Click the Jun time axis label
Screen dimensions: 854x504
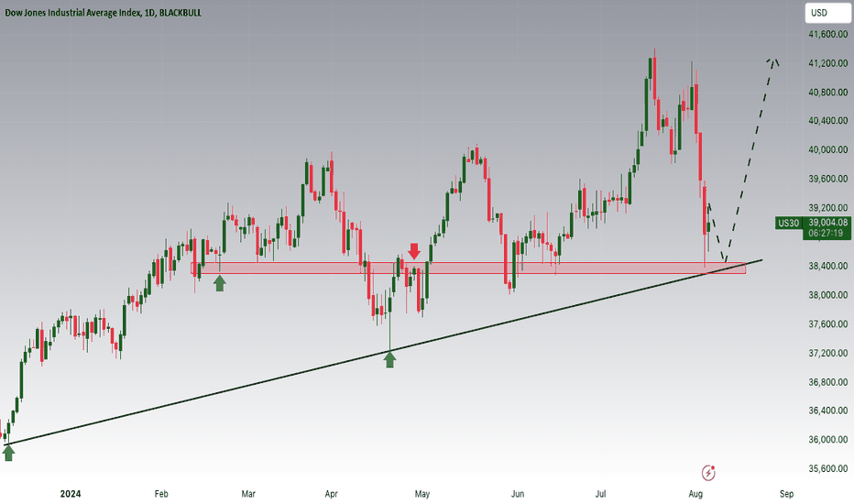click(518, 494)
